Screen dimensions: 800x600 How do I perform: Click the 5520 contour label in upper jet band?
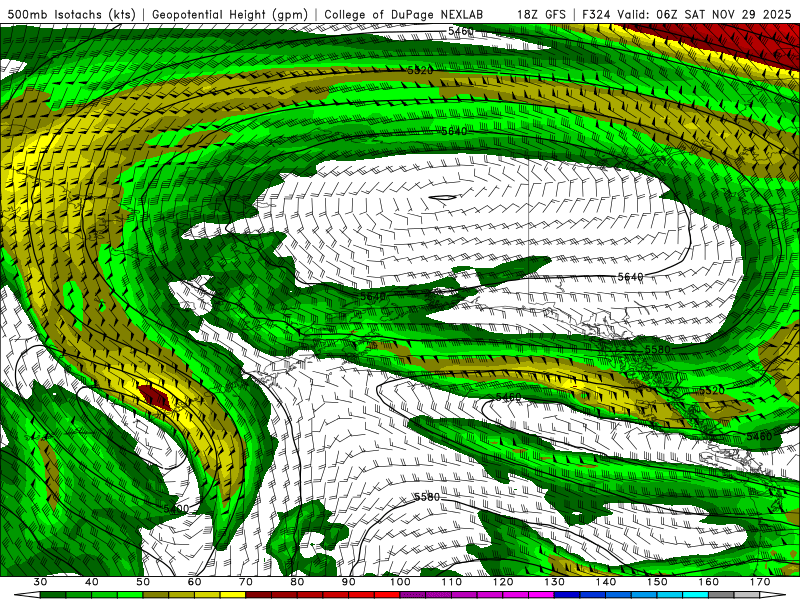click(420, 70)
